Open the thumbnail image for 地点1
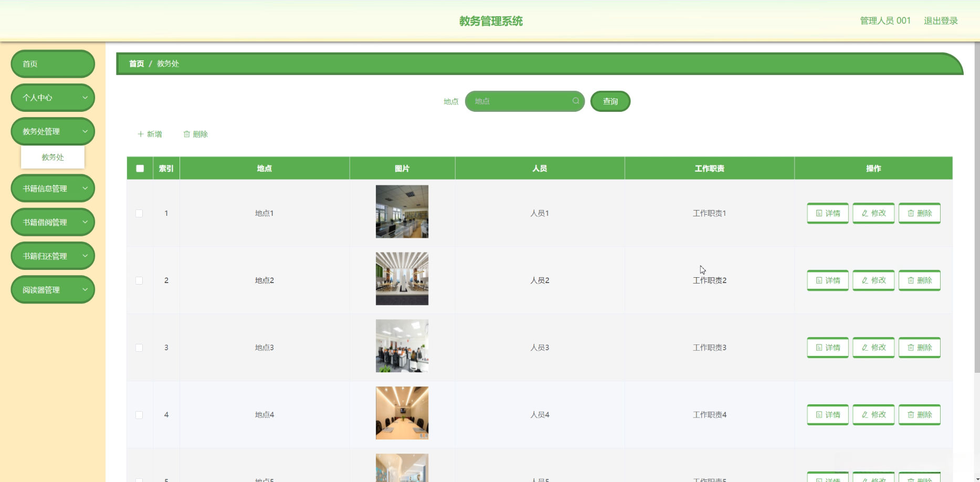Viewport: 980px width, 482px height. coord(402,212)
